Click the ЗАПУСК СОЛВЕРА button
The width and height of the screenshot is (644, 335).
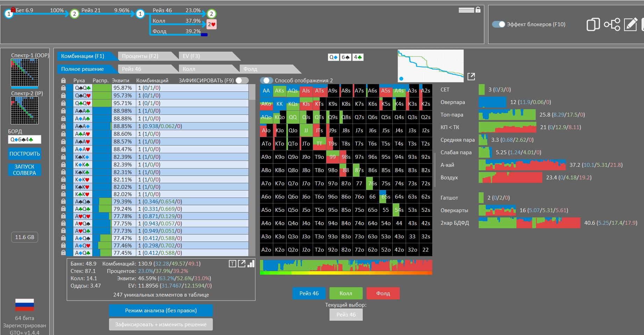(x=24, y=170)
